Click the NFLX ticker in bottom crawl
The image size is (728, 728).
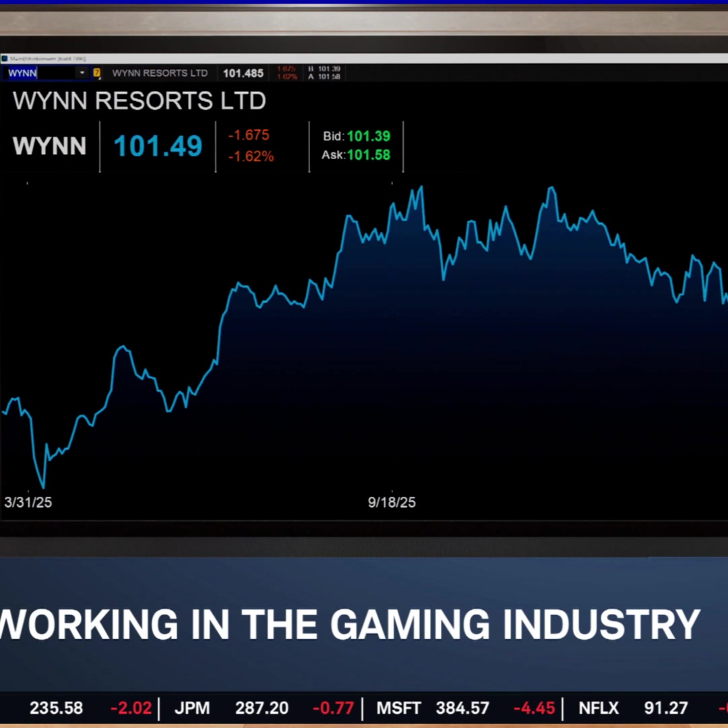click(x=598, y=708)
